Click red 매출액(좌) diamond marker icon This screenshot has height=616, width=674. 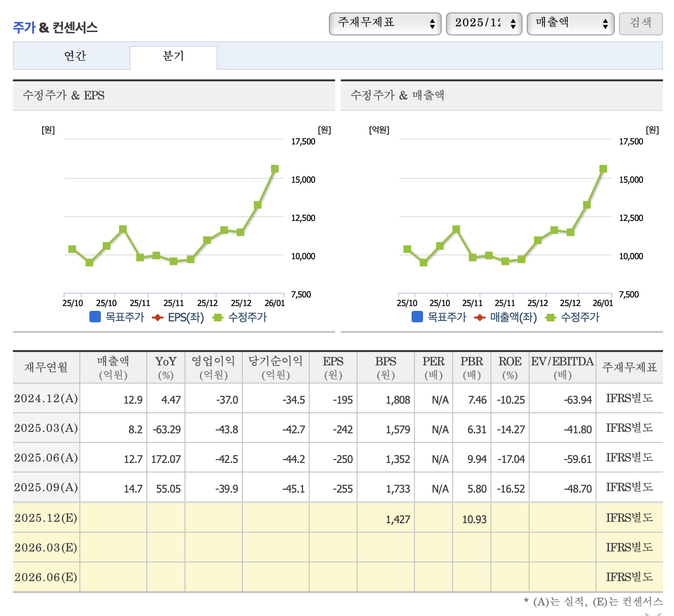pyautogui.click(x=479, y=318)
